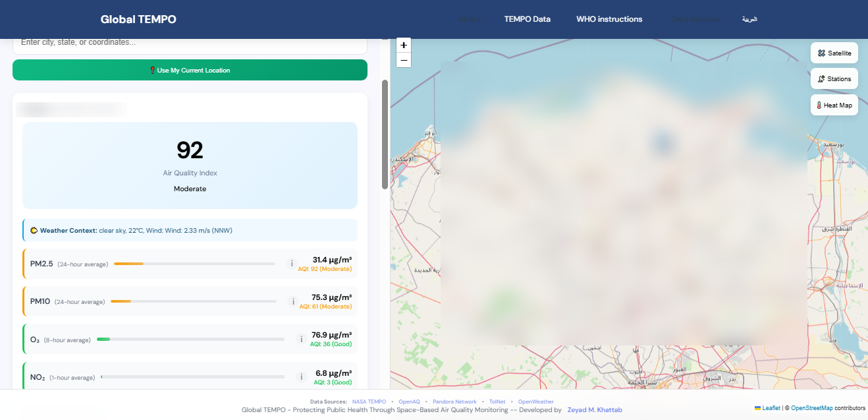The width and height of the screenshot is (868, 420).
Task: Zoom out on the map
Action: (404, 60)
